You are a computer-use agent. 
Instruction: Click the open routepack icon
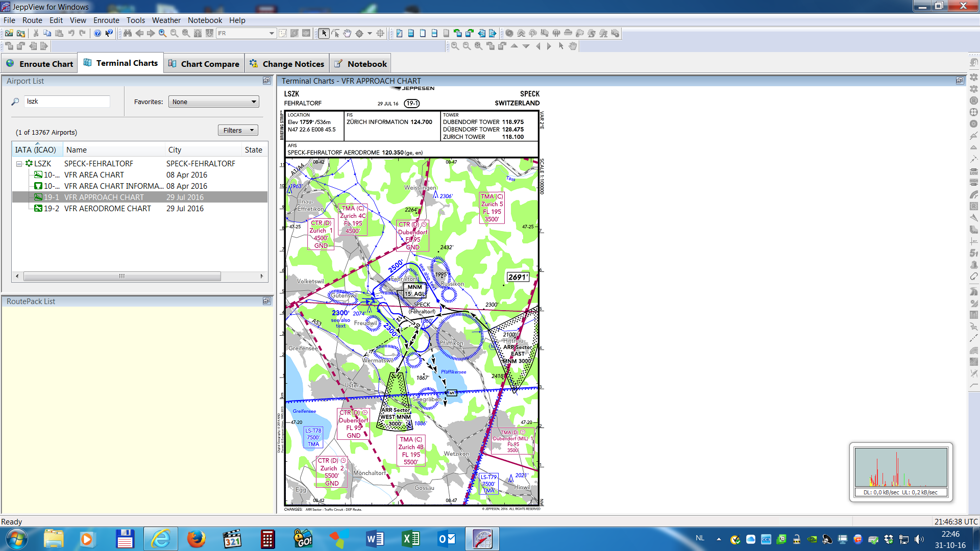click(21, 33)
